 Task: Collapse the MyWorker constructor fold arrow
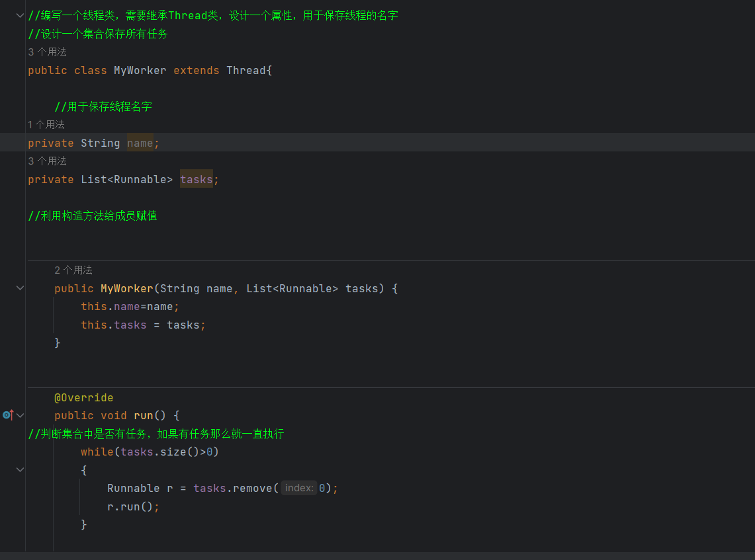pyautogui.click(x=20, y=288)
